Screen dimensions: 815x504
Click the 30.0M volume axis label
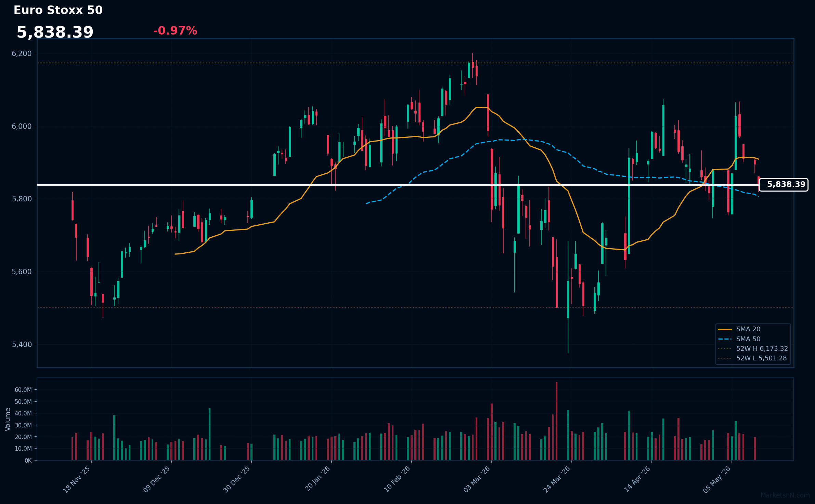(x=23, y=425)
